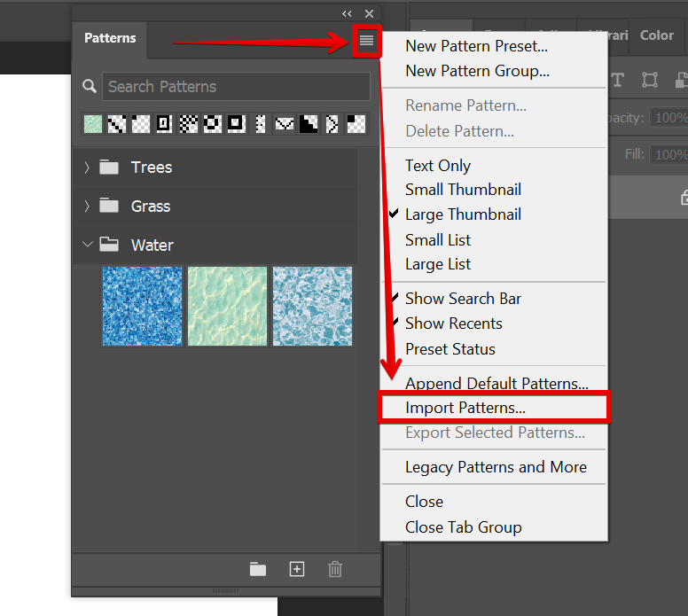688x616 pixels.
Task: Select the dark blue water pattern thumbnail
Action: click(x=142, y=306)
